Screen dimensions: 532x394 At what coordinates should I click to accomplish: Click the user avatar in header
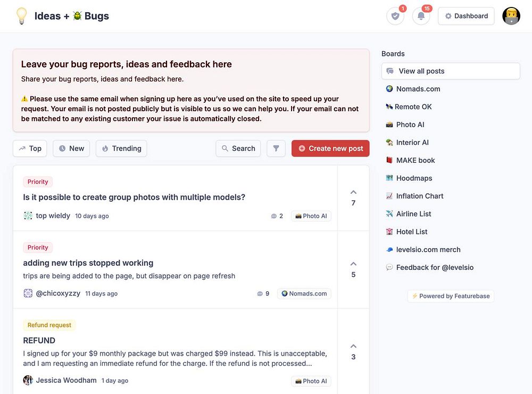[x=511, y=16]
